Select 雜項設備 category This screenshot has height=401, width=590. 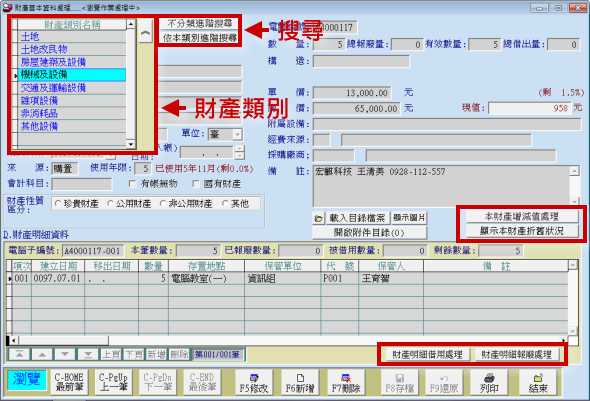coord(72,100)
